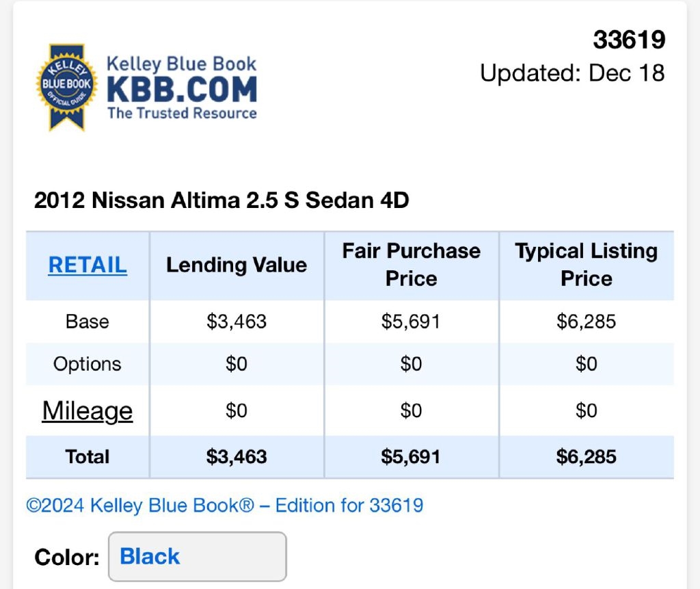Select the Base fair purchase price $5,691
Screen dimensions: 700x589
(x=411, y=322)
